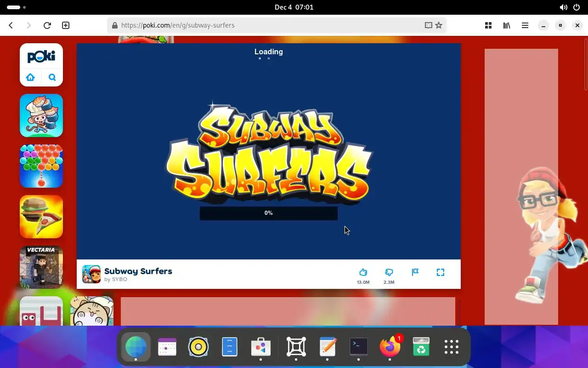Image resolution: width=588 pixels, height=368 pixels.
Task: Open the browser library bookmarks icon
Action: (507, 25)
